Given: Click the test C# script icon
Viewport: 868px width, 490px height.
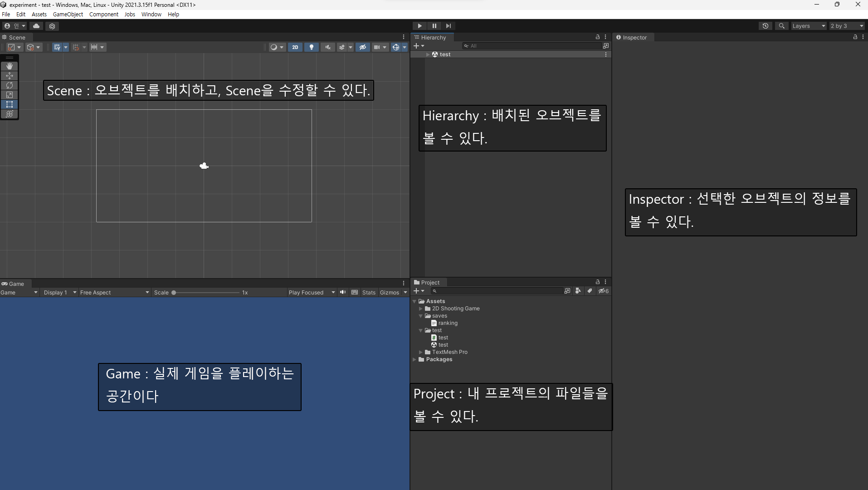Looking at the screenshot, I should (x=434, y=338).
